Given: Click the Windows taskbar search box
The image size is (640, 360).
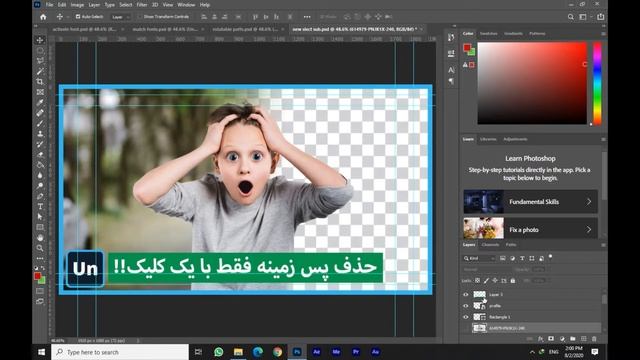Looking at the screenshot, I should (x=120, y=352).
